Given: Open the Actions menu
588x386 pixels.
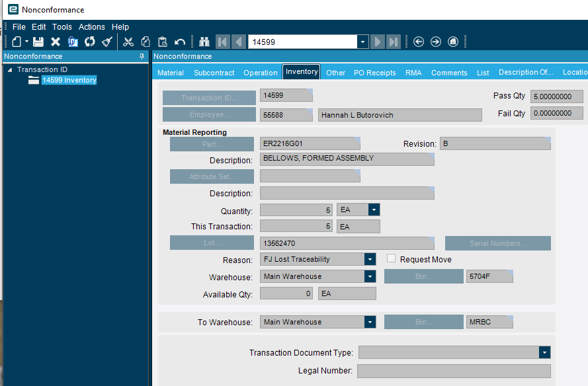Looking at the screenshot, I should click(x=91, y=27).
